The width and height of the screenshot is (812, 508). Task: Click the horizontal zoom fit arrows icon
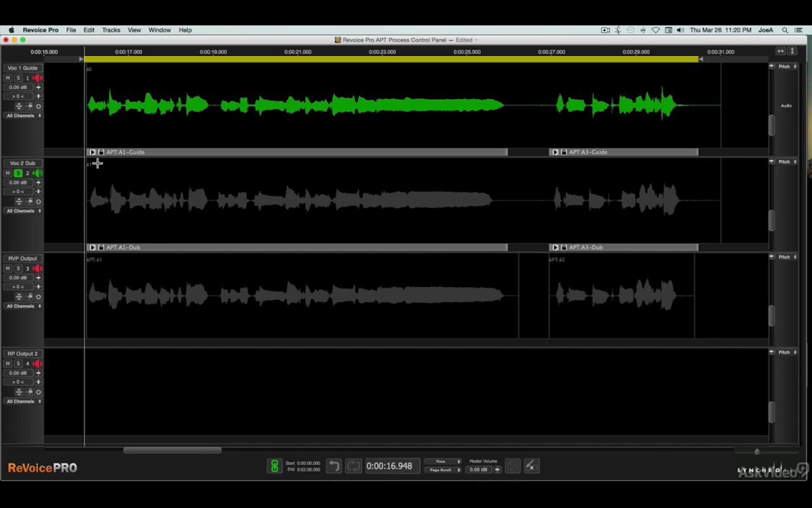point(781,51)
